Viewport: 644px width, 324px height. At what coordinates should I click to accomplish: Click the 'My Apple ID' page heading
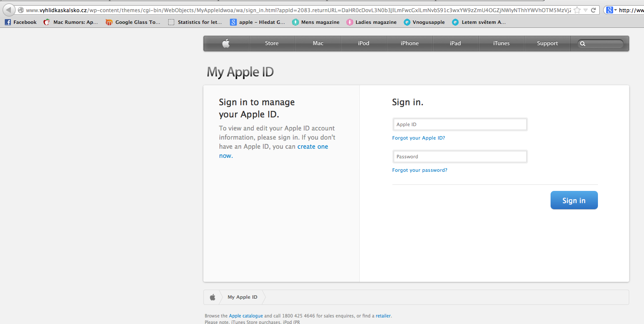click(x=240, y=72)
